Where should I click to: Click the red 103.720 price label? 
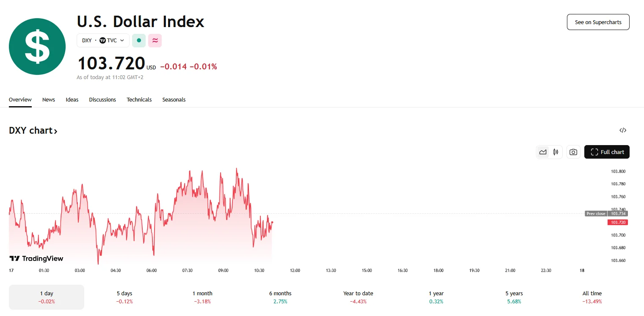click(617, 222)
